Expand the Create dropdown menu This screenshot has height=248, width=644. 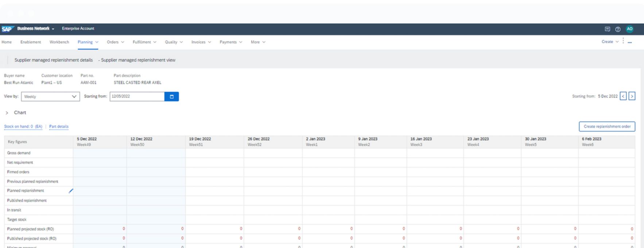(x=610, y=42)
